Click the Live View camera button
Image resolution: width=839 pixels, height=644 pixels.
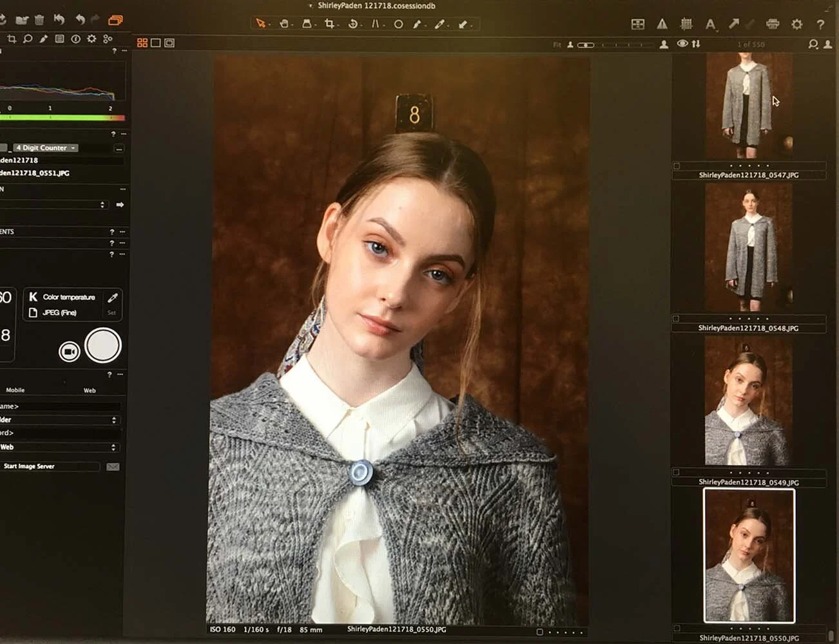point(69,351)
